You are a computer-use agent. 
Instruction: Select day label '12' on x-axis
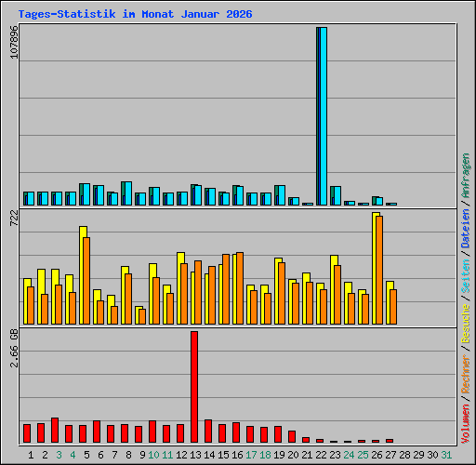tap(181, 455)
